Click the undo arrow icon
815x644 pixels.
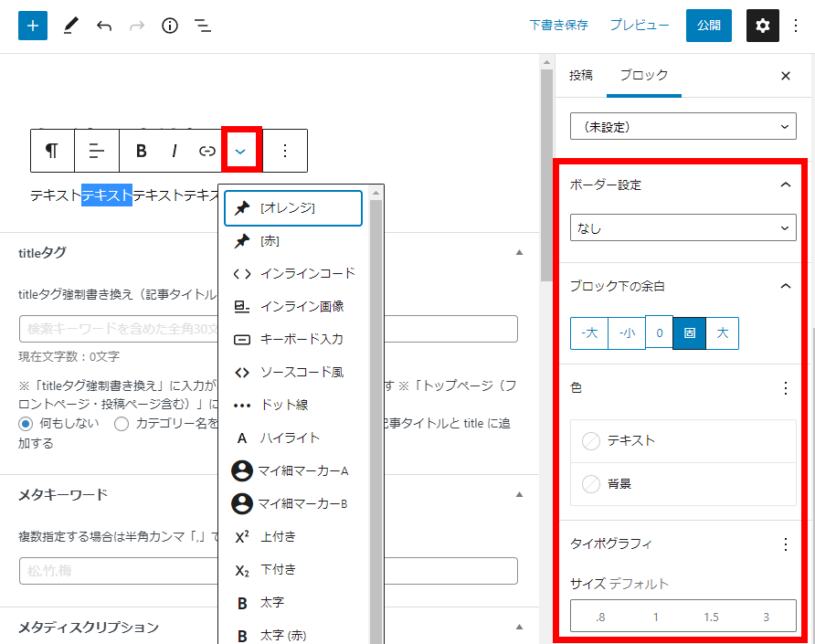pyautogui.click(x=104, y=26)
